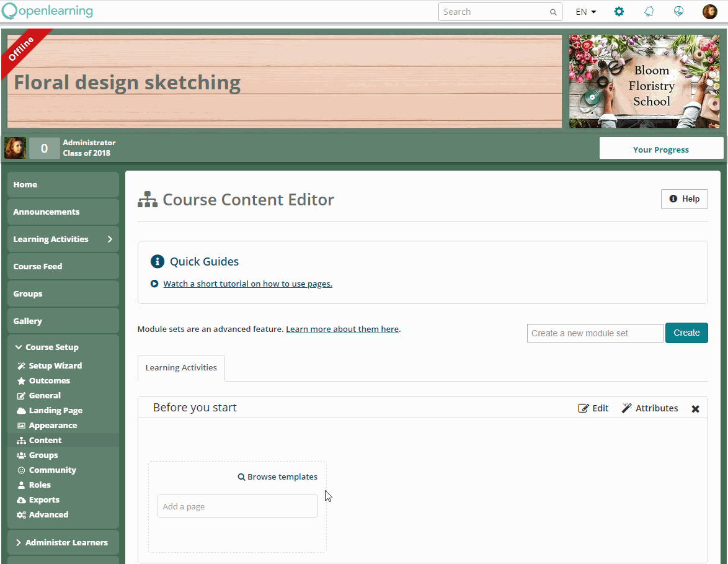The image size is (728, 564).
Task: Open the EN language dropdown
Action: (x=585, y=12)
